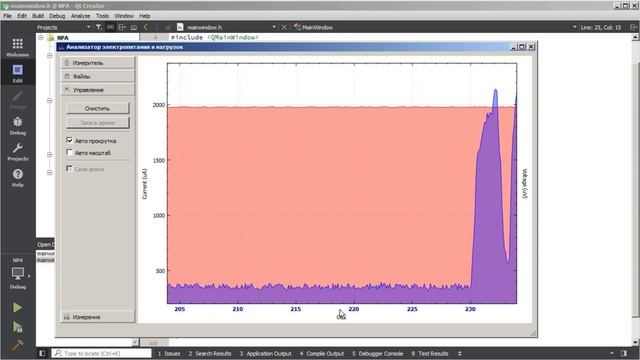The height and width of the screenshot is (360, 640).
Task: Open the Edit menu
Action: (x=22, y=16)
